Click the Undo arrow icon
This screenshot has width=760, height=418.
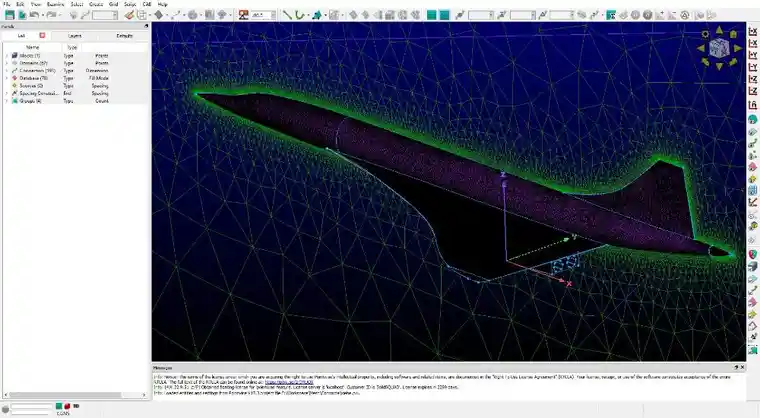point(33,15)
